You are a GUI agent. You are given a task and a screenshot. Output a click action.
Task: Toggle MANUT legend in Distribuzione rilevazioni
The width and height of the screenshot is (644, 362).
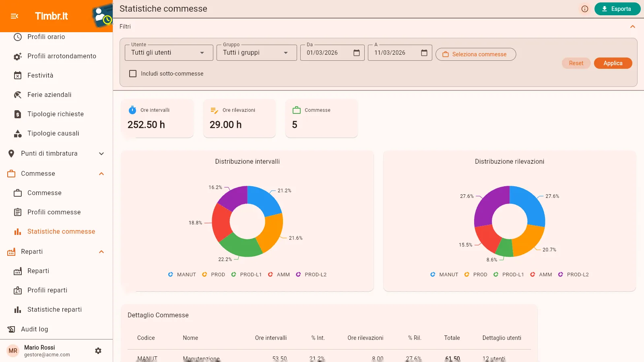tap(444, 275)
